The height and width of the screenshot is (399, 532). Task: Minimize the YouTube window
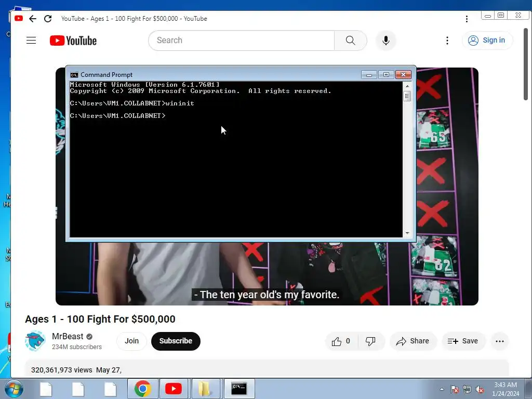pos(487,15)
